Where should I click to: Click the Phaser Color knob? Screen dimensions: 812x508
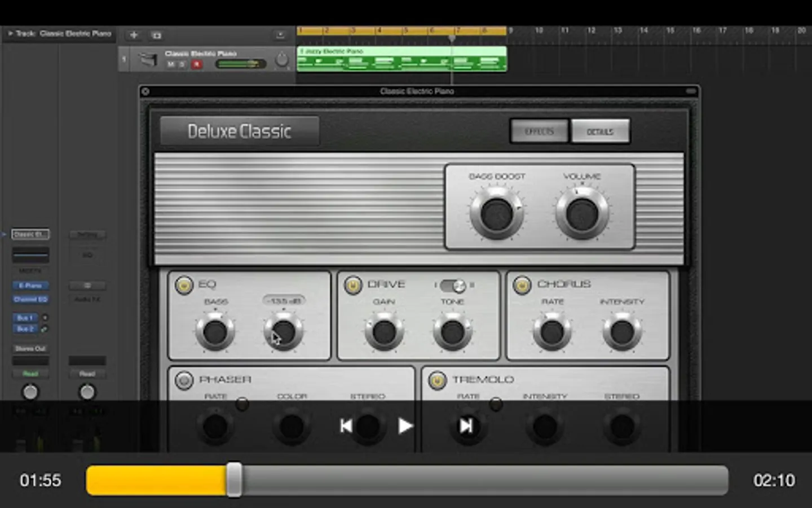click(x=292, y=427)
